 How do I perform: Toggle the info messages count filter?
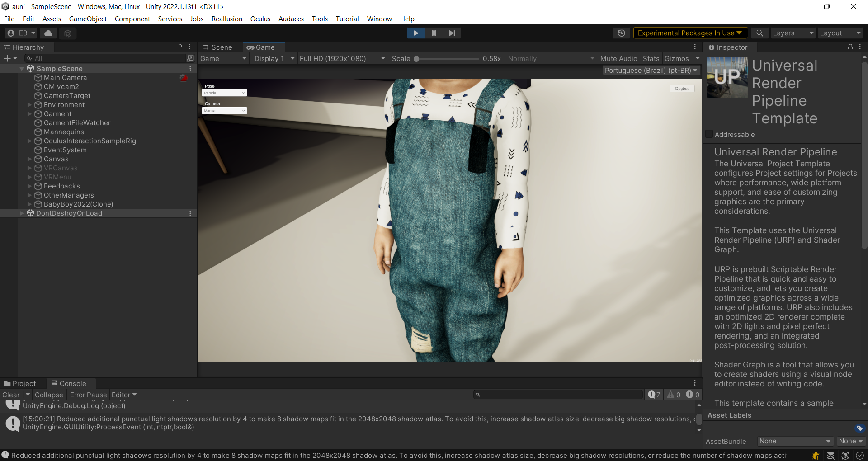click(654, 395)
